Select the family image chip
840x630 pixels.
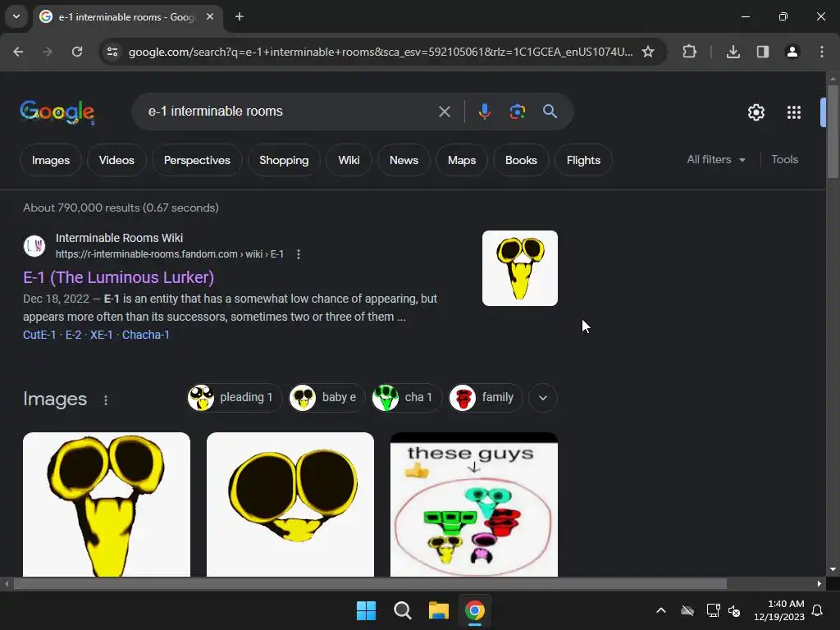tap(486, 398)
